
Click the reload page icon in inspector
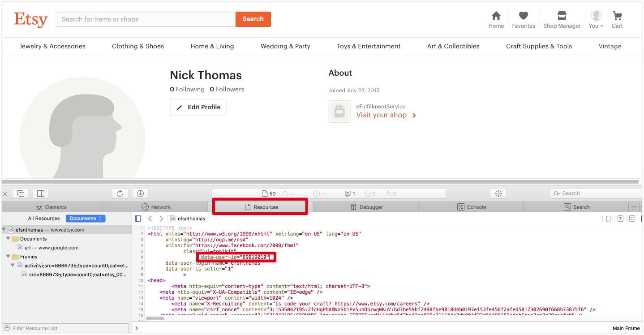(x=120, y=193)
